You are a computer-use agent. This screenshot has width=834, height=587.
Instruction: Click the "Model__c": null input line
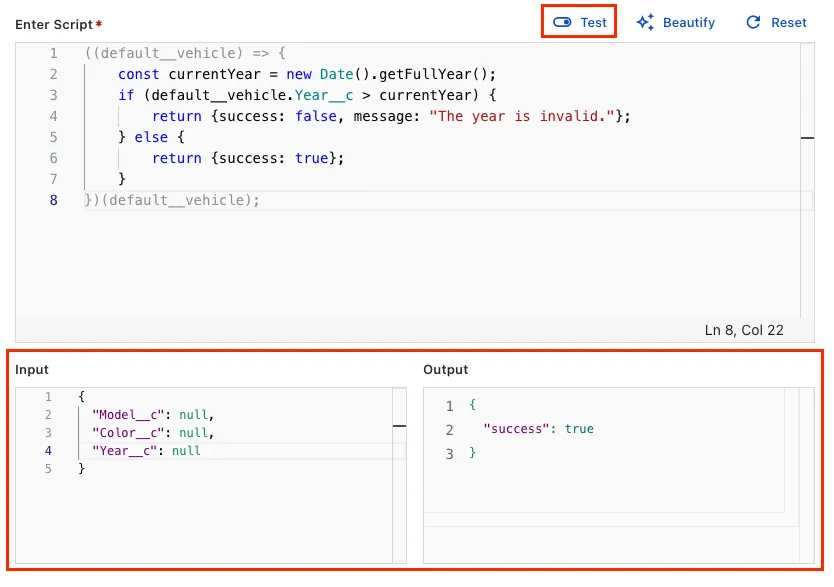pos(153,415)
